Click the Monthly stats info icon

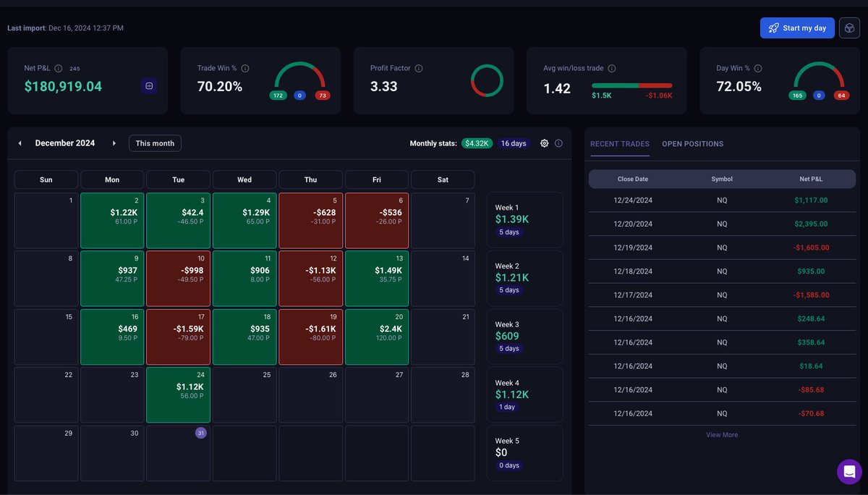[558, 143]
